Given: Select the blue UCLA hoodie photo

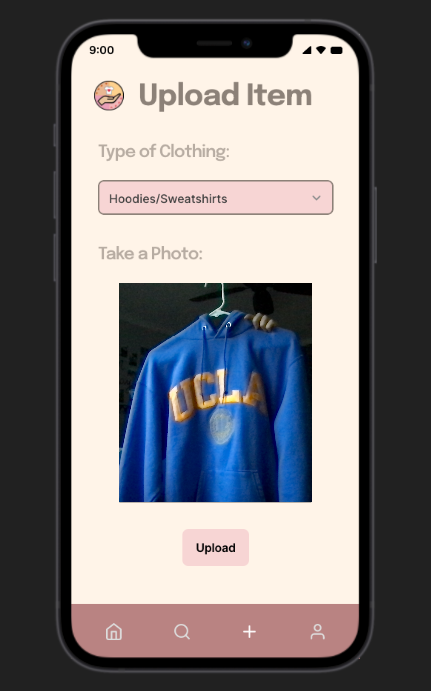Looking at the screenshot, I should 216,392.
